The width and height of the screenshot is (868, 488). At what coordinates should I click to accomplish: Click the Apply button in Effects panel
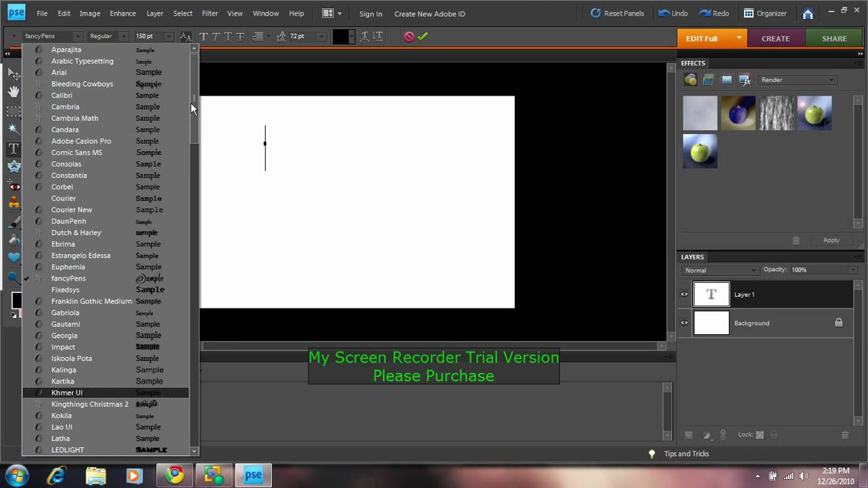tap(831, 241)
